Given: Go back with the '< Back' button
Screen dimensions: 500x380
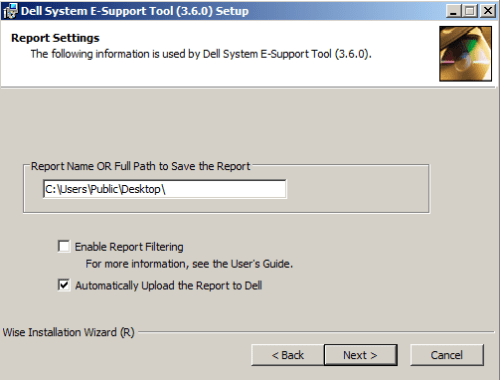Looking at the screenshot, I should [x=288, y=355].
